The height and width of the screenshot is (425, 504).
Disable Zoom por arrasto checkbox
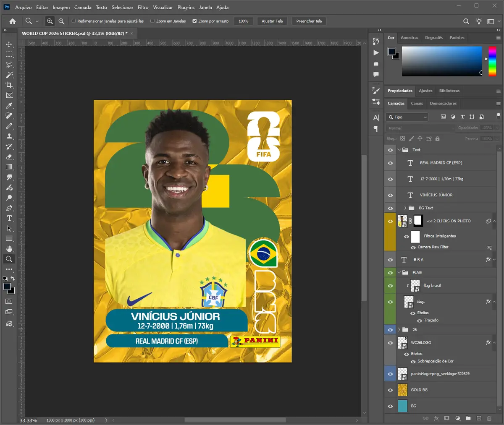pos(194,21)
